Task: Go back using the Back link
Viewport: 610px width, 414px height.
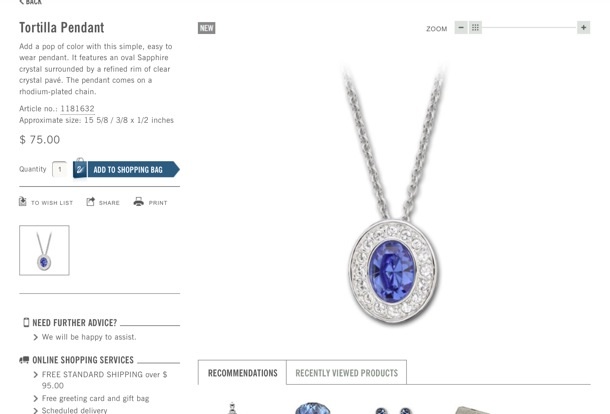Action: [x=30, y=2]
